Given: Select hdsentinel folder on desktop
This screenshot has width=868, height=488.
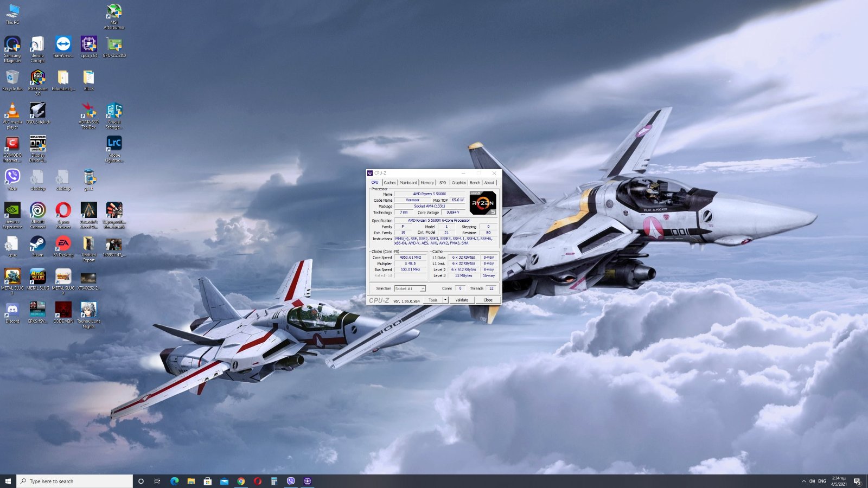Looking at the screenshot, I should click(63, 80).
